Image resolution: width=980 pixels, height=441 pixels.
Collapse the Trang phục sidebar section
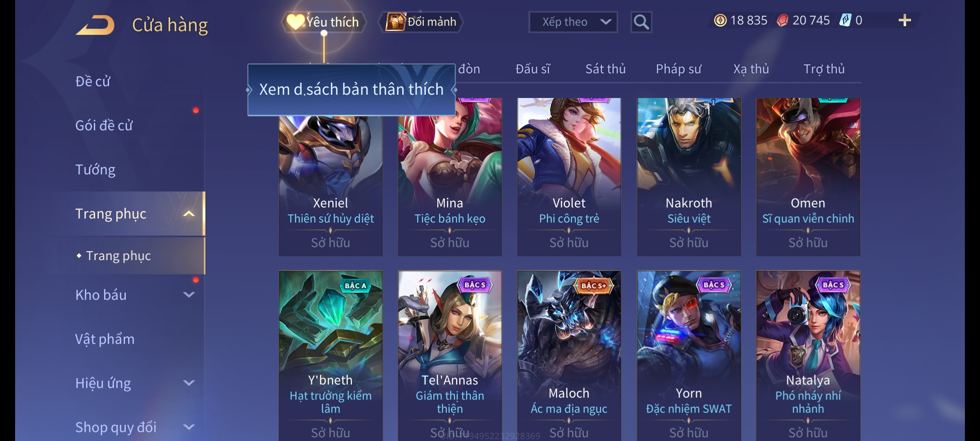pyautogui.click(x=189, y=214)
